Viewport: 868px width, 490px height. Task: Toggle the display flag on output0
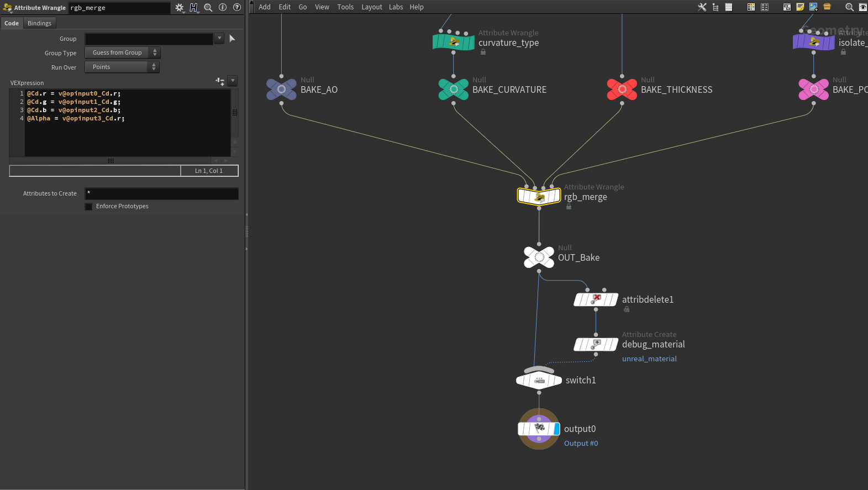[x=556, y=429]
